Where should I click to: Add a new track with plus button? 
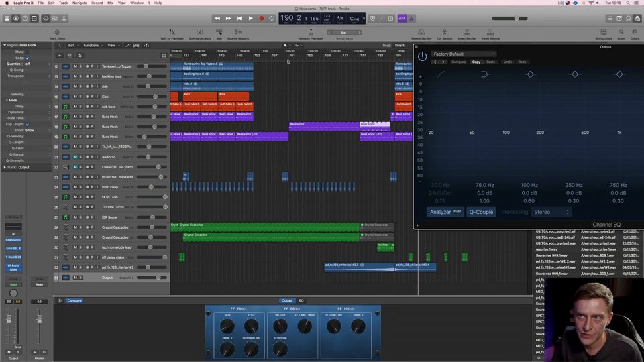[x=60, y=56]
